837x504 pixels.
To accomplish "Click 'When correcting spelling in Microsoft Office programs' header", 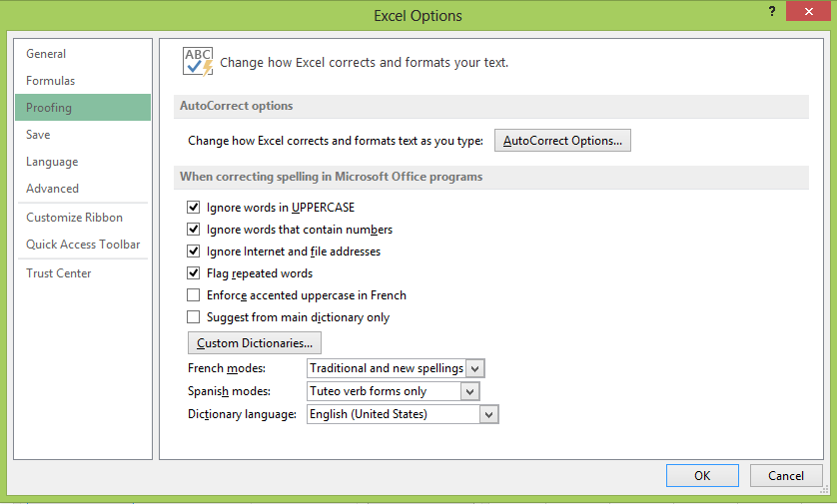I will tap(491, 177).
